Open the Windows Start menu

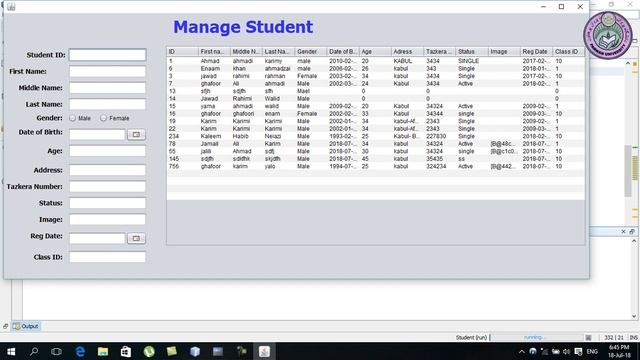[11, 351]
